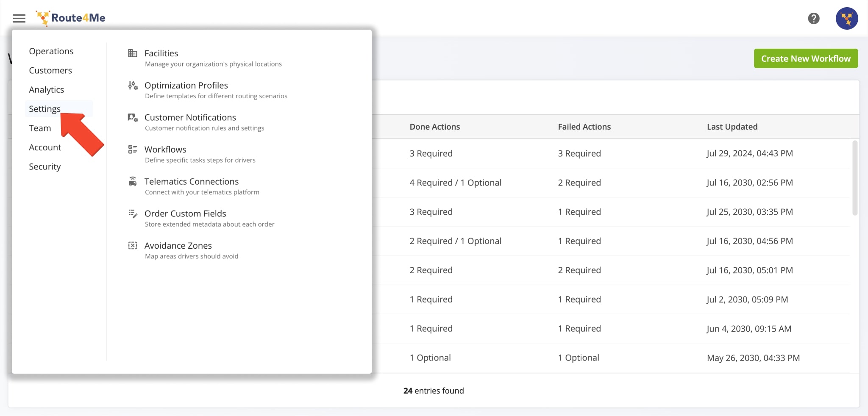The height and width of the screenshot is (416, 868).
Task: Click the Route4Me logo
Action: click(x=70, y=18)
